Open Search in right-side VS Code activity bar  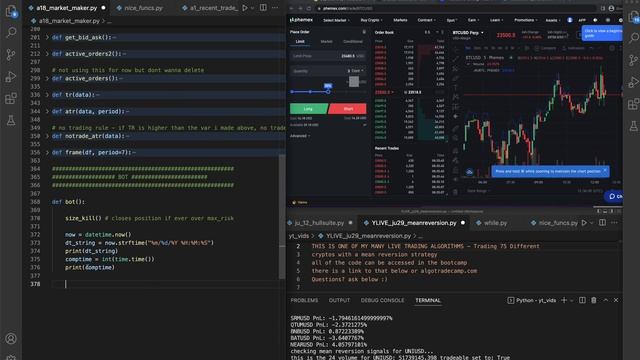(633, 38)
